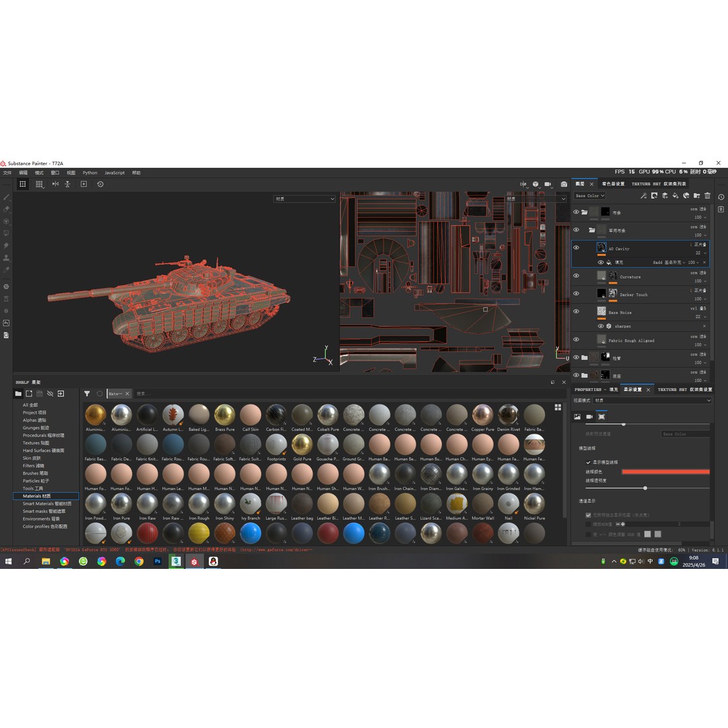Hide the AO Cavity layer
The height and width of the screenshot is (728, 728).
576,248
